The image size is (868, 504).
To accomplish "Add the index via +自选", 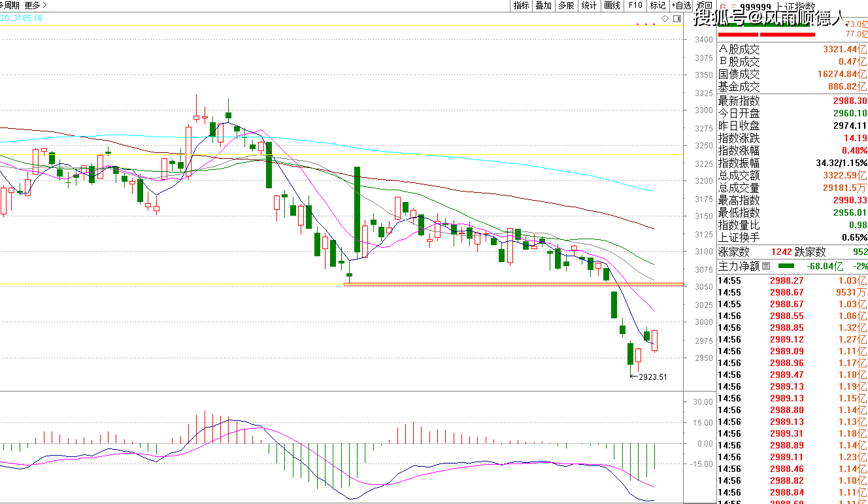I will pos(680,5).
